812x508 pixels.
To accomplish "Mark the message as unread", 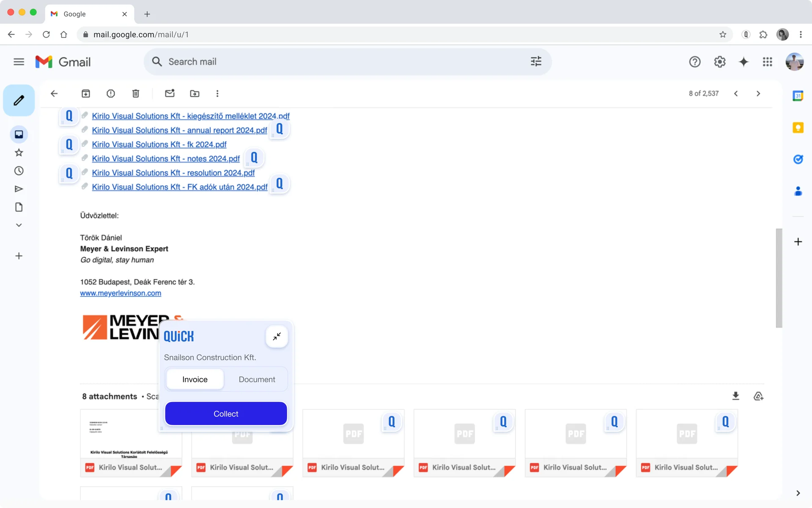I will 170,94.
